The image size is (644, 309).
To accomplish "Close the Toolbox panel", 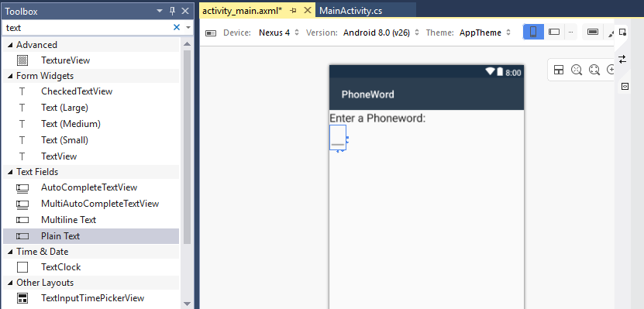I will (x=185, y=11).
